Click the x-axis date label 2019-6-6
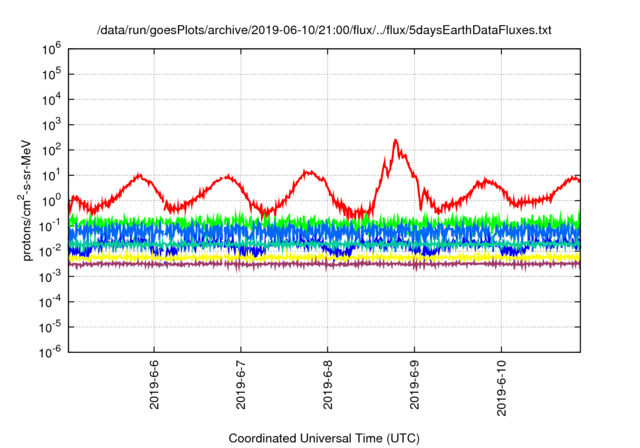The height and width of the screenshot is (448, 640). pos(154,385)
